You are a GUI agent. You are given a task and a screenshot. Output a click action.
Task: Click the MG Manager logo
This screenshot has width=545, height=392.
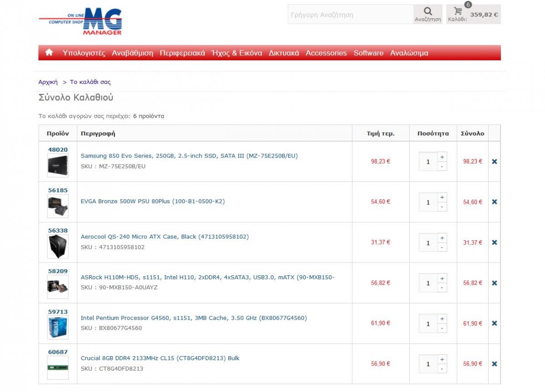(x=80, y=21)
